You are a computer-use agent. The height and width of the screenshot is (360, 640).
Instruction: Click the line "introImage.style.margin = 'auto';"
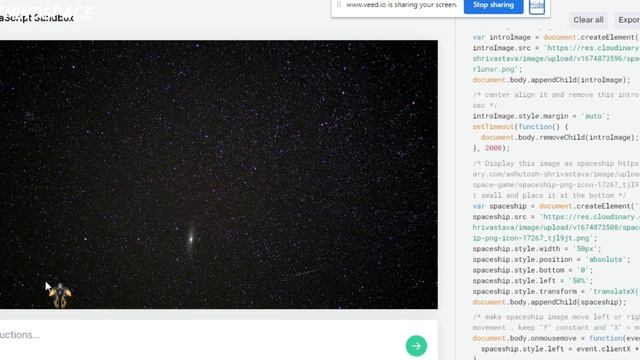pos(541,116)
